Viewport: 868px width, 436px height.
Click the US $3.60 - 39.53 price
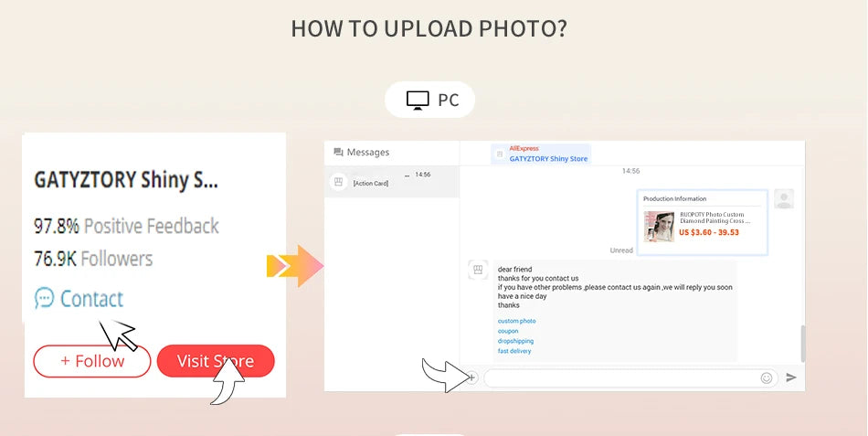pyautogui.click(x=709, y=233)
